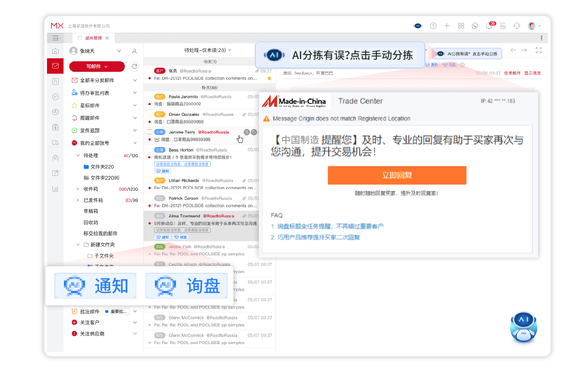Viewport: 588px width, 373px height.
Task: Star the email from 张总
Action: pos(269,78)
